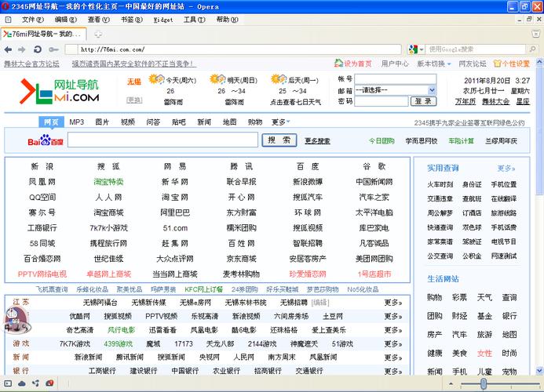Focus the 密码 input field
This screenshot has width=544, height=392.
point(382,101)
